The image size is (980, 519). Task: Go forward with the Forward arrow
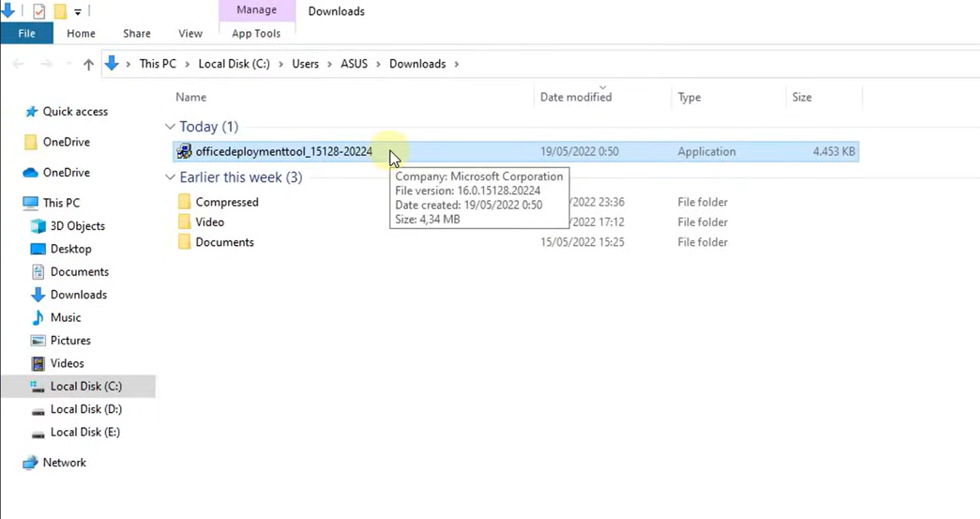[x=46, y=64]
